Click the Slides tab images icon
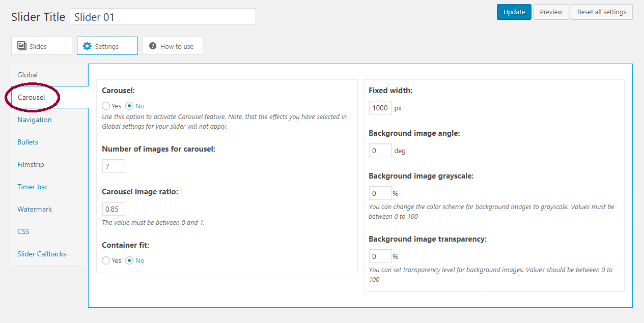The width and height of the screenshot is (644, 323). click(22, 46)
